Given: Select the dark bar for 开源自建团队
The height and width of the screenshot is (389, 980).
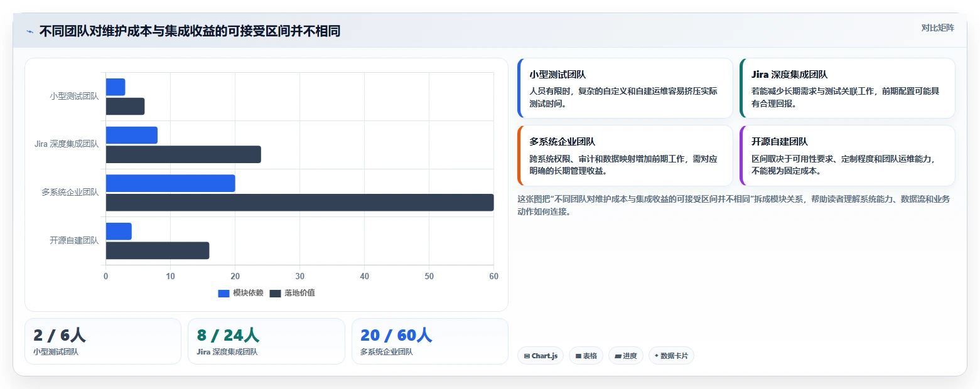Looking at the screenshot, I should pos(157,250).
